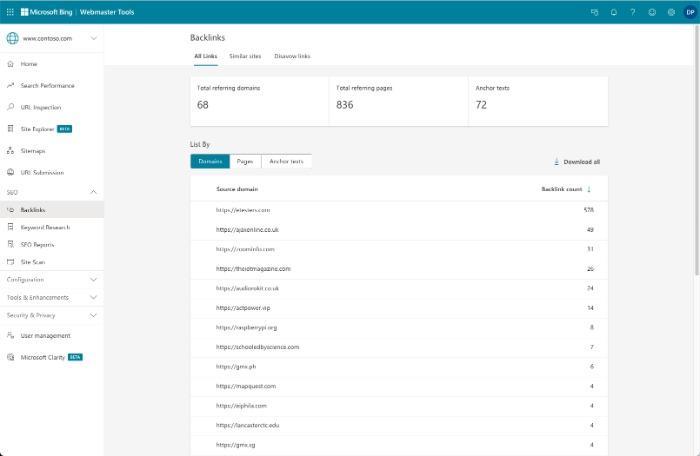This screenshot has height=456, width=700.
Task: Click the Site Scan icon
Action: (11, 262)
